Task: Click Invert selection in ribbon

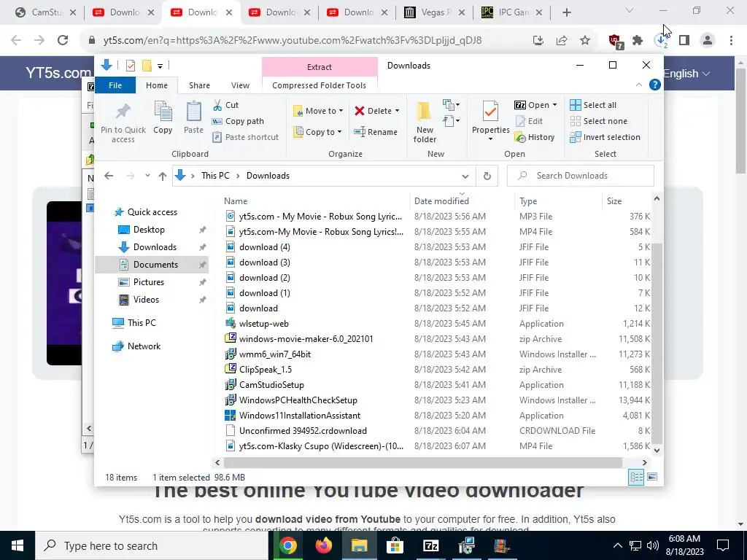Action: click(x=605, y=137)
